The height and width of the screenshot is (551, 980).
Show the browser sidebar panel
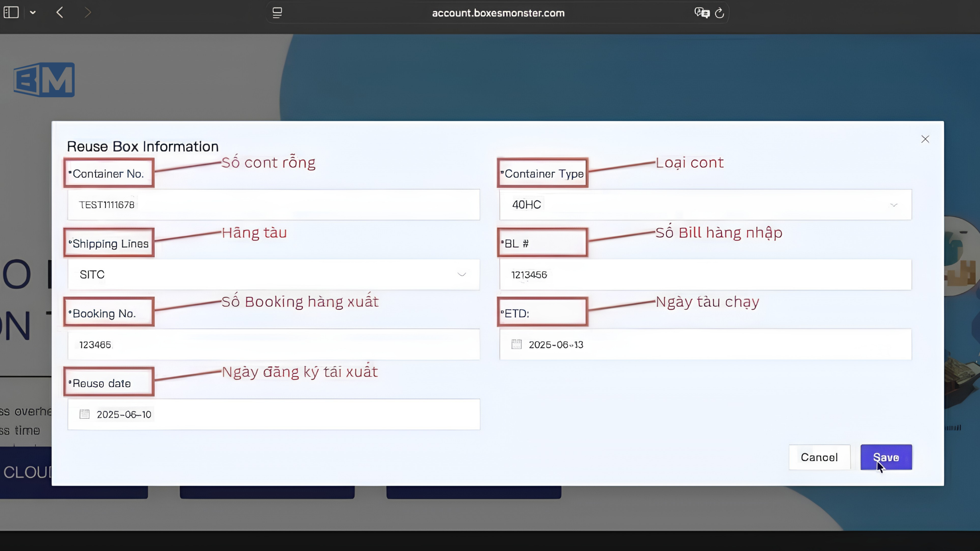coord(11,13)
